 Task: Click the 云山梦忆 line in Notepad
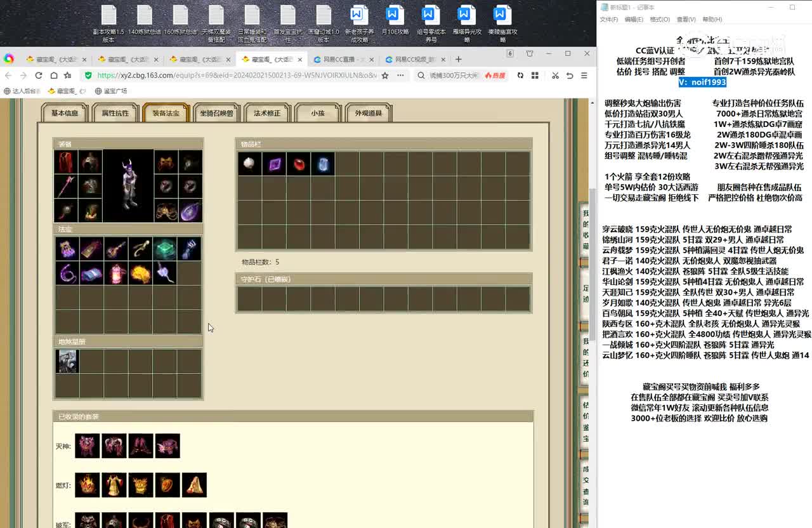point(705,355)
